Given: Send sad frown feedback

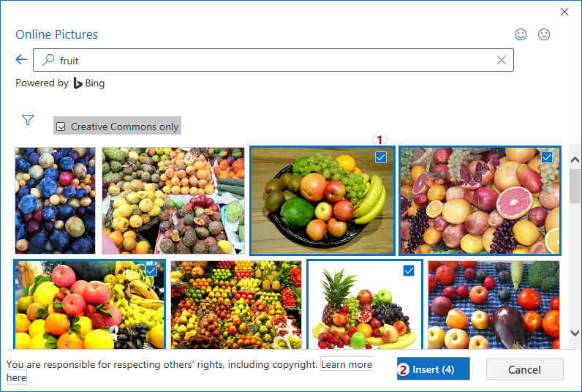Looking at the screenshot, I should coord(544,34).
